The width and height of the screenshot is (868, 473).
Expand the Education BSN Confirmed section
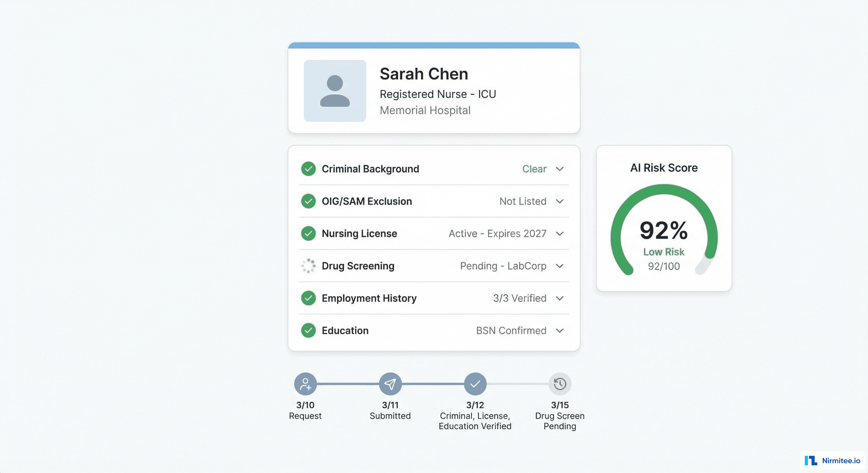pyautogui.click(x=560, y=331)
